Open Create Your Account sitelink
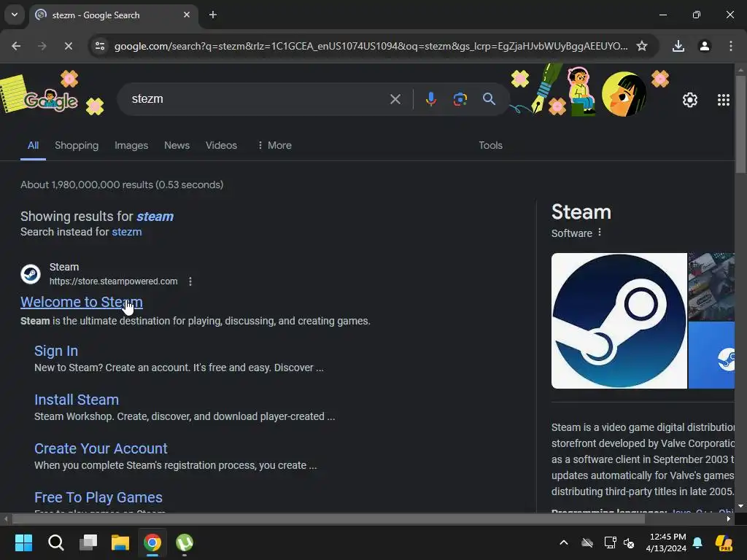Image resolution: width=747 pixels, height=560 pixels. coord(101,448)
